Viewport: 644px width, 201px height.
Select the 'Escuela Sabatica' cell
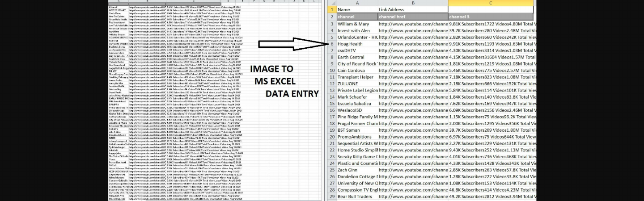357,104
